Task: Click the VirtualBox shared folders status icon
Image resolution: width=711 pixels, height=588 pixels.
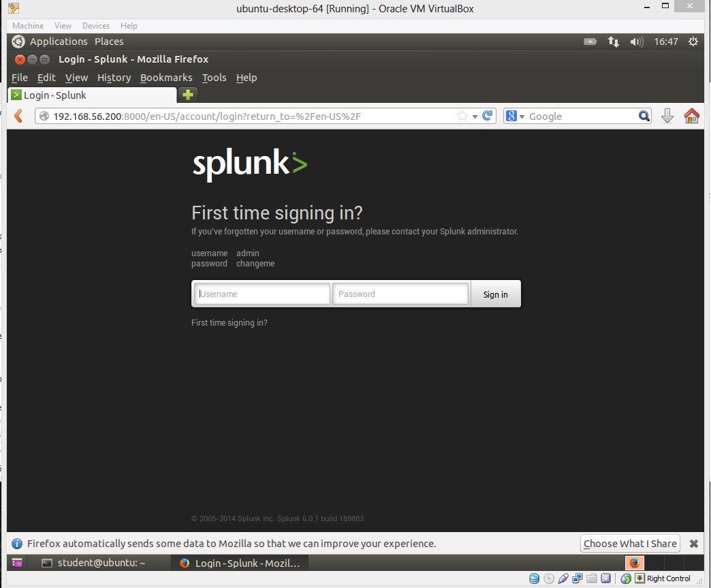Action: (591, 578)
